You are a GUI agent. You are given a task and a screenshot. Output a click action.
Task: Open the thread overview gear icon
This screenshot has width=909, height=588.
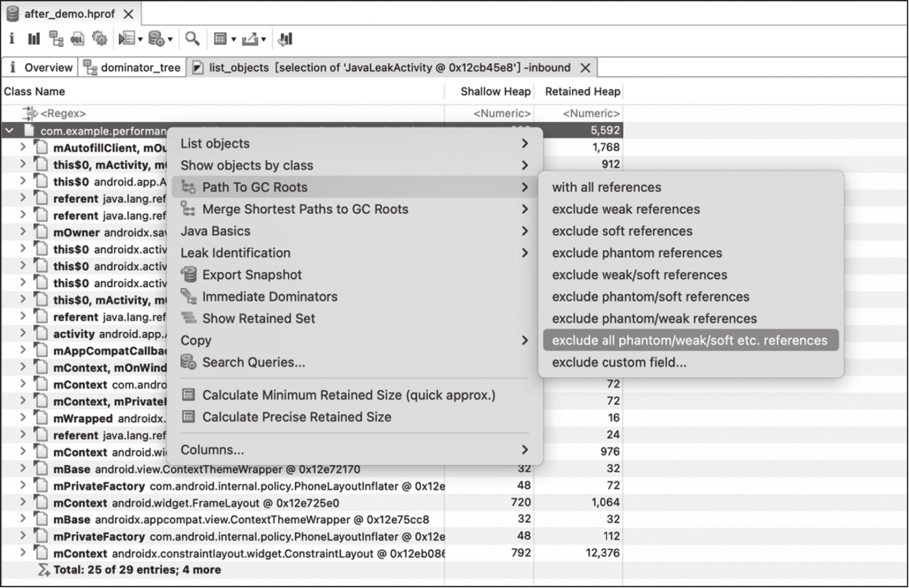tap(100, 38)
